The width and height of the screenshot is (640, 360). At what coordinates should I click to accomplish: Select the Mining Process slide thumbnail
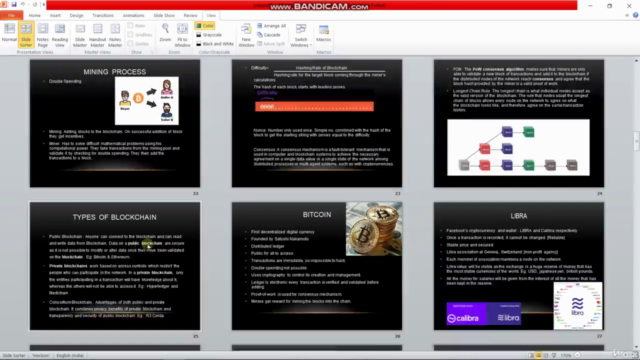point(115,123)
